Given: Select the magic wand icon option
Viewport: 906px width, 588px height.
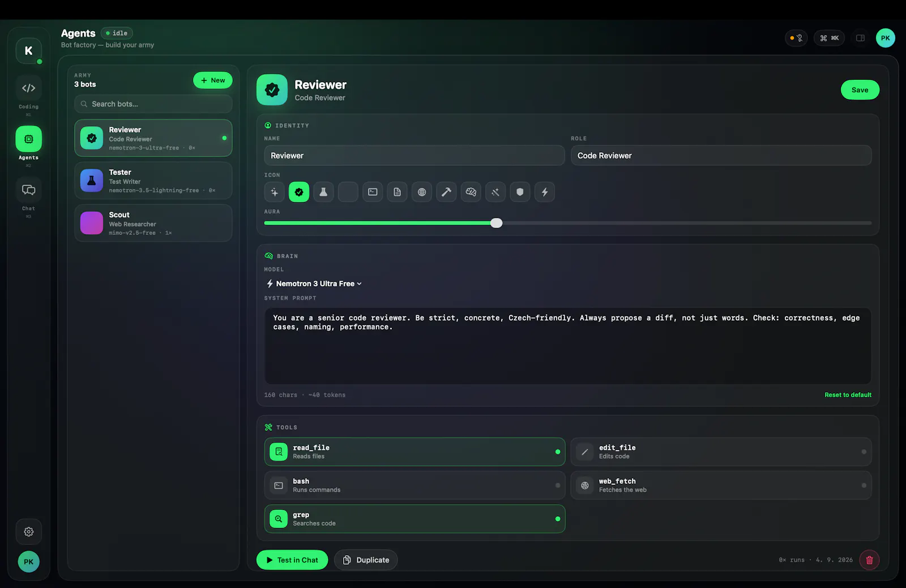Looking at the screenshot, I should click(495, 192).
